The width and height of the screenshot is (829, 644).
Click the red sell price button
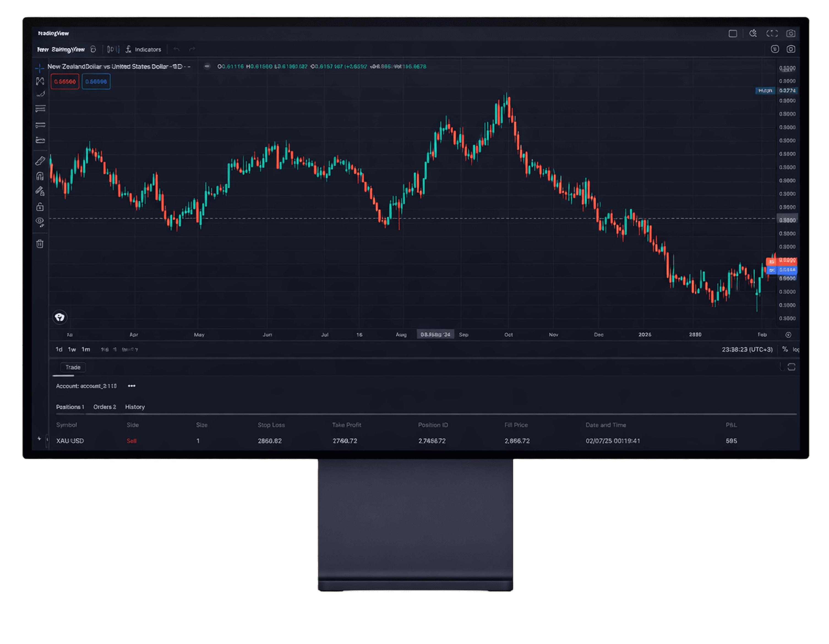tap(65, 81)
